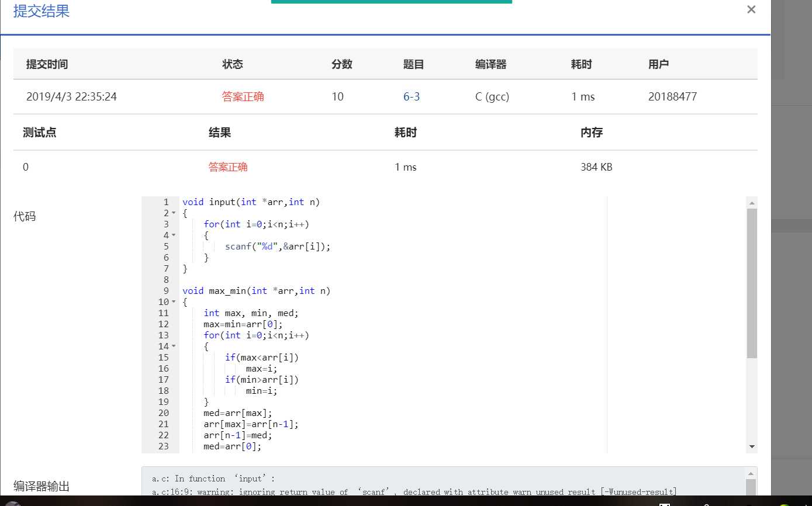Click code line arr[max]=arr[n-1];
Image resolution: width=812 pixels, height=506 pixels.
click(x=251, y=424)
